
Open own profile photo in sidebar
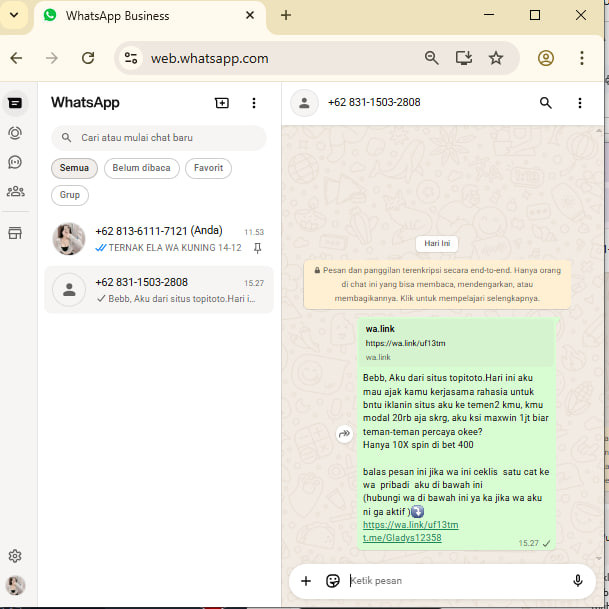click(x=16, y=585)
